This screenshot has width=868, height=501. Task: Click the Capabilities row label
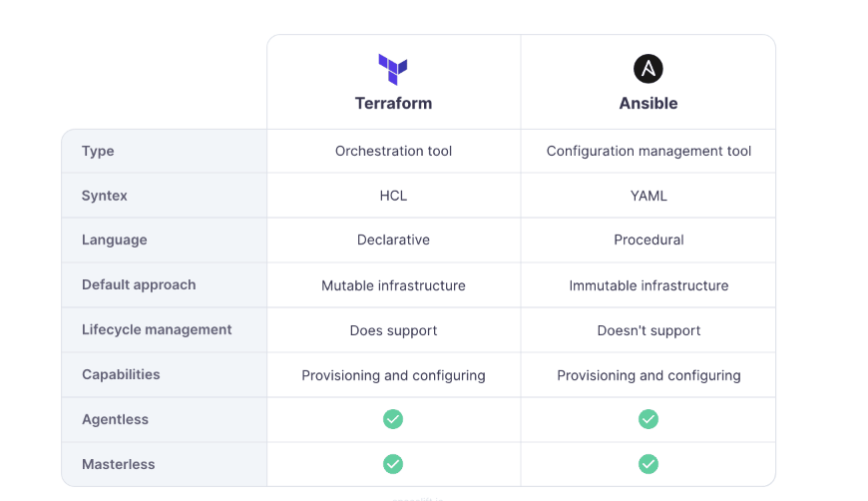click(121, 374)
